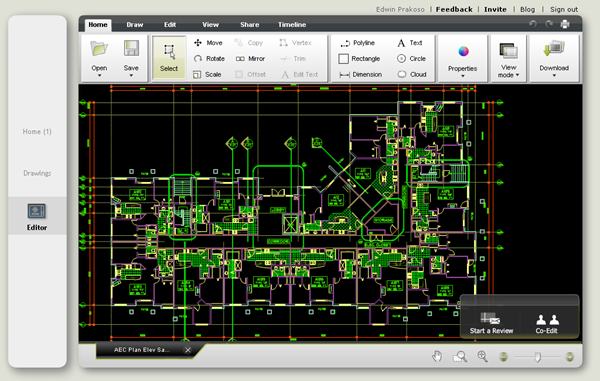The height and width of the screenshot is (381, 600).
Task: Switch to the Share ribbon tab
Action: coord(249,24)
